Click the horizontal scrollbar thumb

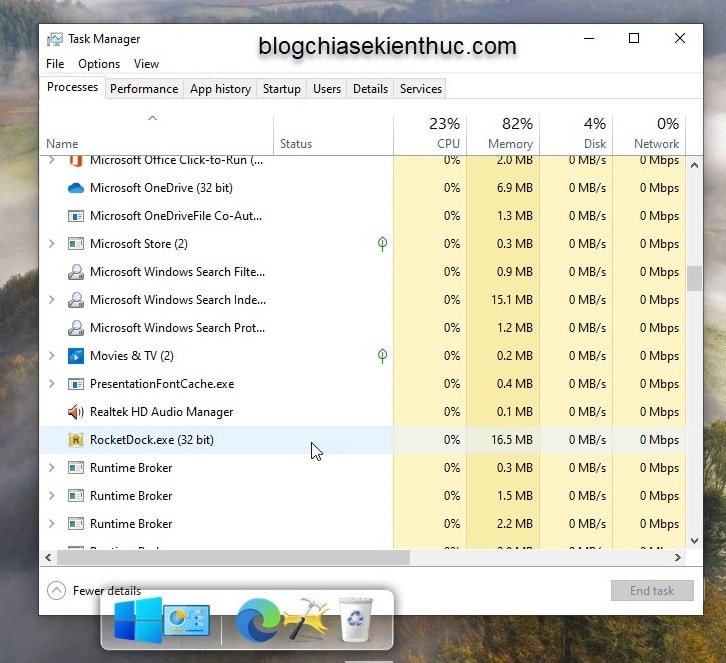point(233,557)
